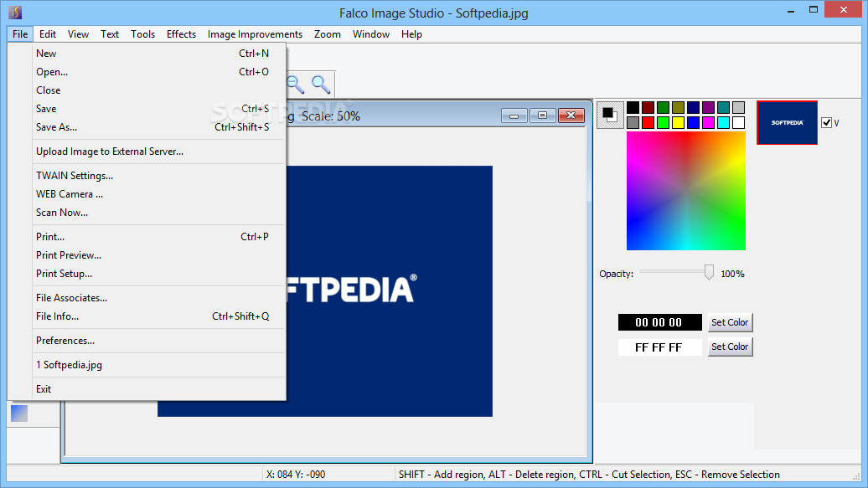
Task: Select Close in the File menu
Action: (x=147, y=90)
